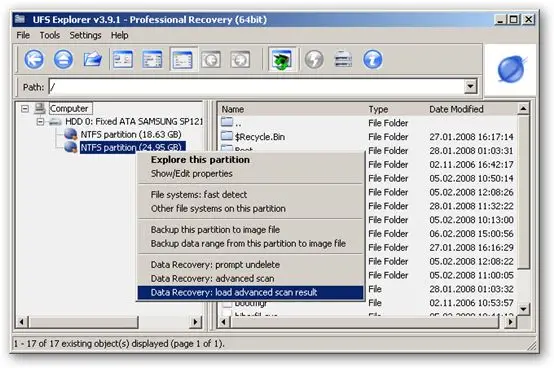Click the status bar object count text
This screenshot has height=368, width=554.
[119, 343]
